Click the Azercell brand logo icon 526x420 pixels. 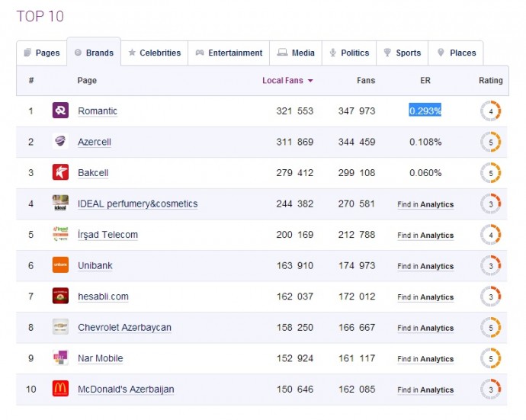click(x=60, y=141)
